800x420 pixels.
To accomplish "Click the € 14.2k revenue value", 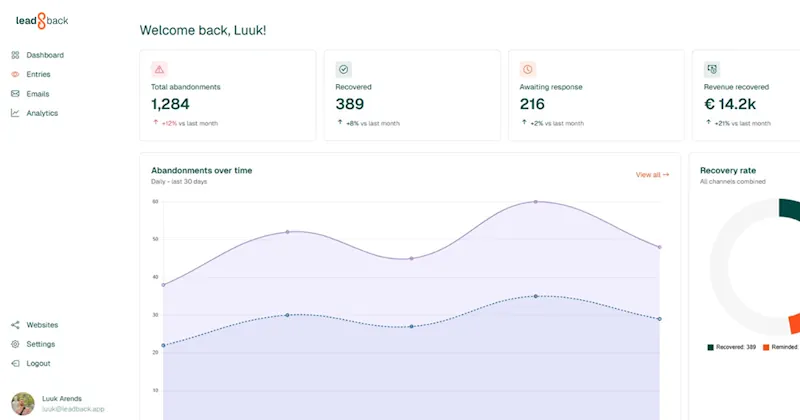I will pyautogui.click(x=730, y=104).
